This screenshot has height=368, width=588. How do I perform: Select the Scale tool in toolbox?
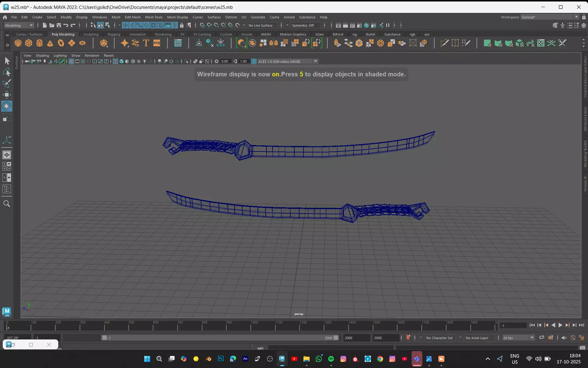click(x=7, y=118)
